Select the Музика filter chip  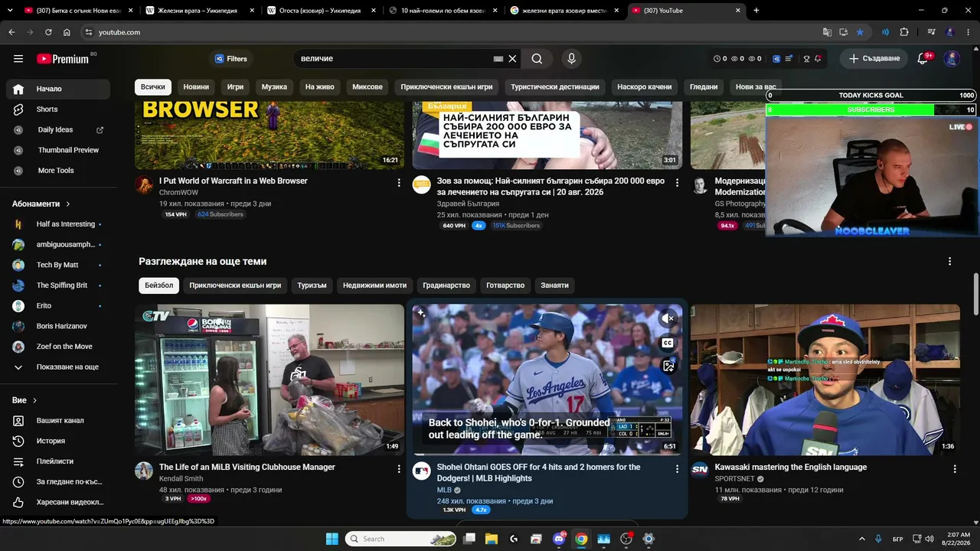point(274,87)
